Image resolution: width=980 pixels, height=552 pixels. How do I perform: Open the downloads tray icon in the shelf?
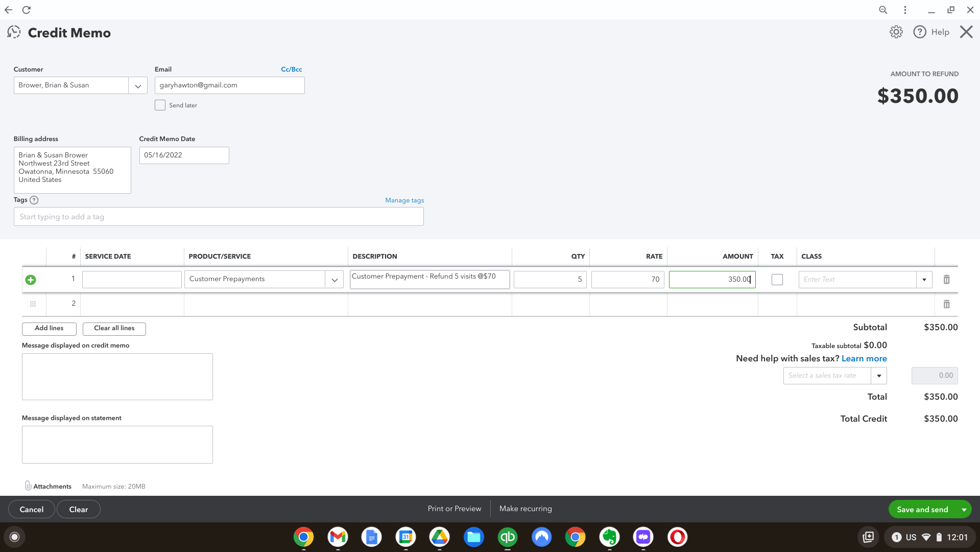click(x=868, y=537)
